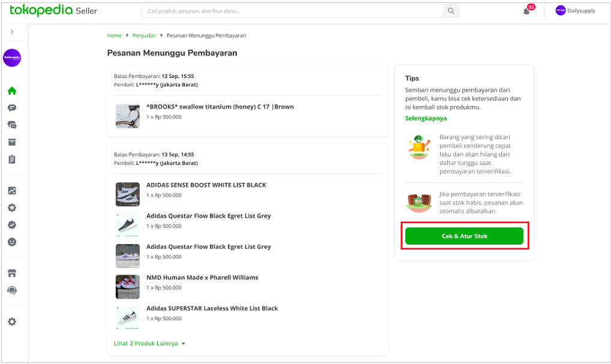Click the Tokopedia Seller logo
The width and height of the screenshot is (611, 364).
pyautogui.click(x=53, y=11)
